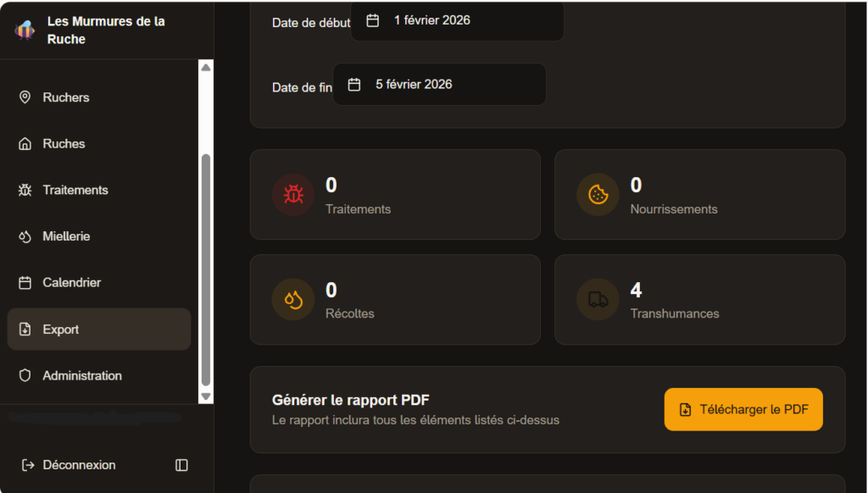Open the start date picker showing 1 février 2026

click(458, 19)
